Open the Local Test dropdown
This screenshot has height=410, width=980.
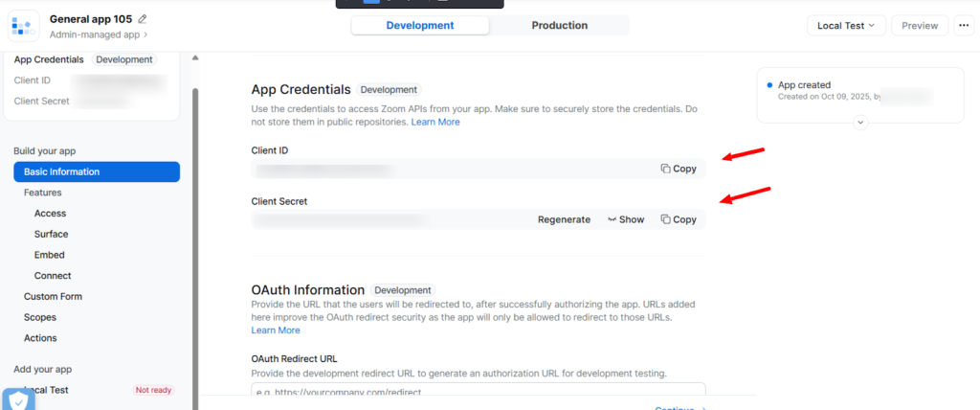[x=846, y=26]
